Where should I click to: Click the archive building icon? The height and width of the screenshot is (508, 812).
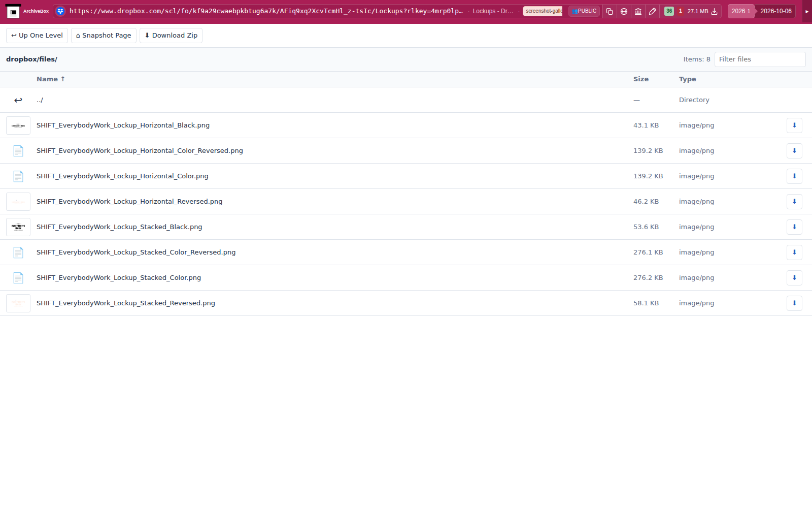click(638, 11)
